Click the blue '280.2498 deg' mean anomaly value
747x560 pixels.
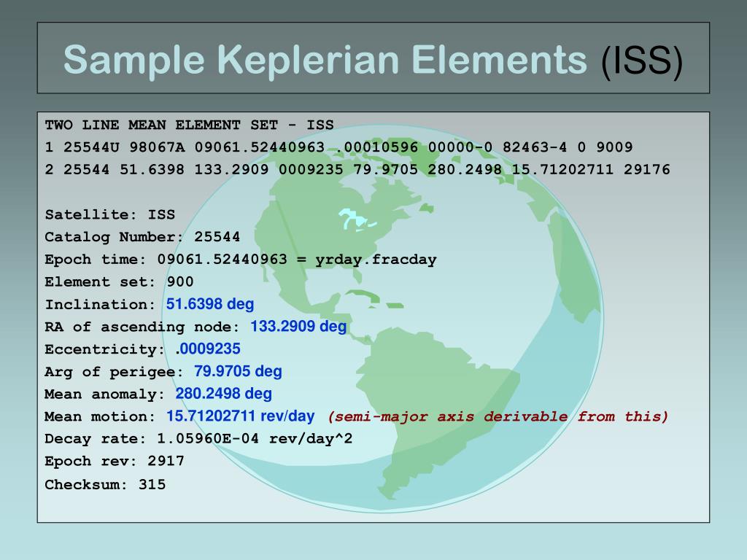pos(224,393)
